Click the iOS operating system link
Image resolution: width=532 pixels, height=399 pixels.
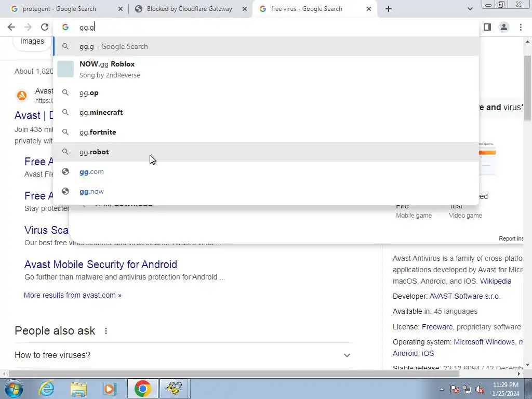(x=428, y=353)
